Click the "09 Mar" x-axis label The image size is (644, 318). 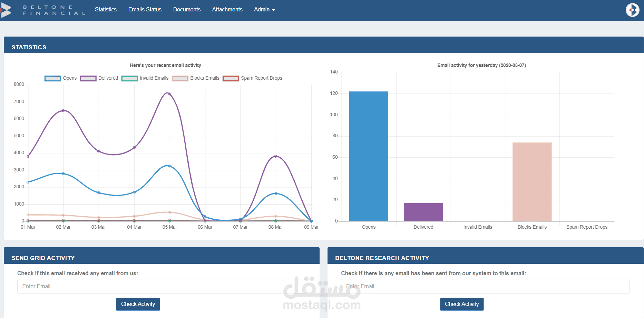311,227
